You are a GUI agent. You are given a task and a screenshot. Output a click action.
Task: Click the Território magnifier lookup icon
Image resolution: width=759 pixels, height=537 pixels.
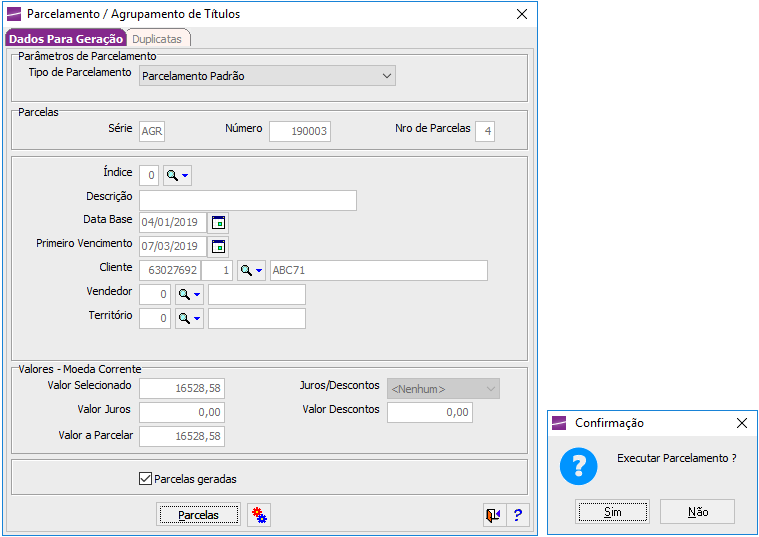click(184, 318)
